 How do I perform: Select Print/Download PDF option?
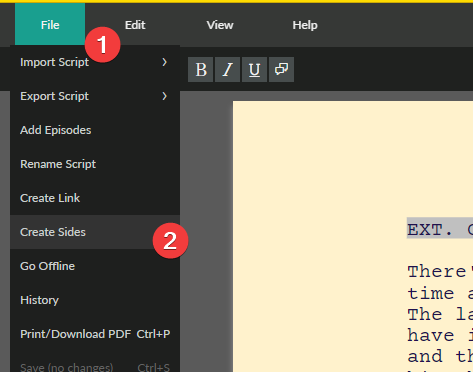tap(95, 334)
